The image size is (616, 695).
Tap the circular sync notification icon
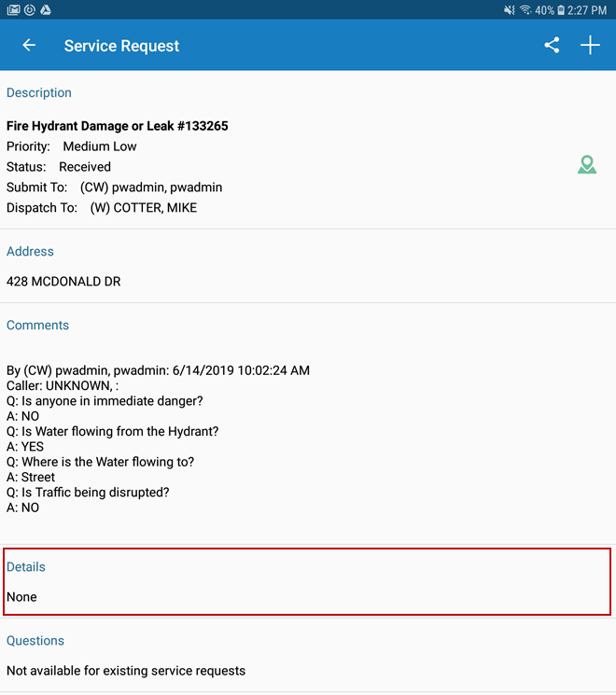click(29, 9)
